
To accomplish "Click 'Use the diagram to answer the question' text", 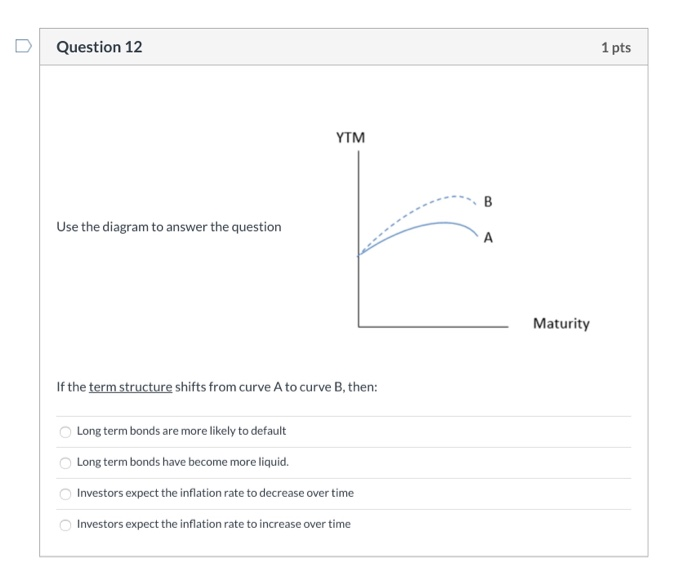I will point(169,227).
